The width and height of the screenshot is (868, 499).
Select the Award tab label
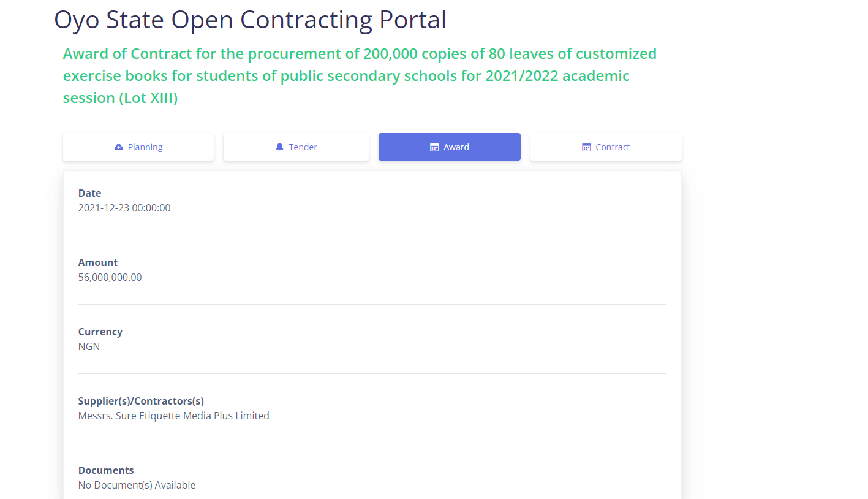click(456, 147)
